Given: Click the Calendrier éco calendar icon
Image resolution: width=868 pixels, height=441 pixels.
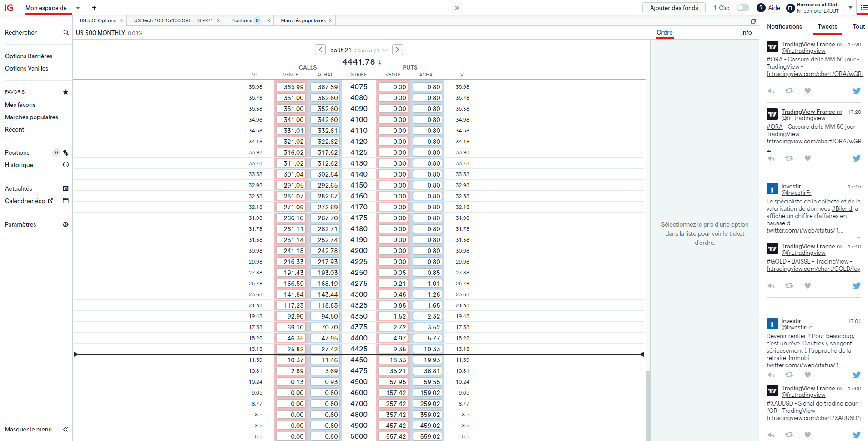Looking at the screenshot, I should click(x=66, y=201).
